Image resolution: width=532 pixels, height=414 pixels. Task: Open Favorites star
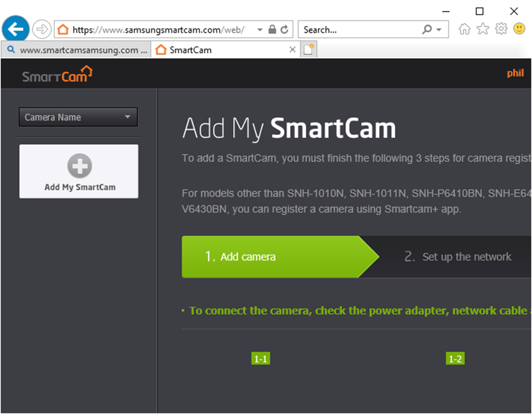[483, 29]
